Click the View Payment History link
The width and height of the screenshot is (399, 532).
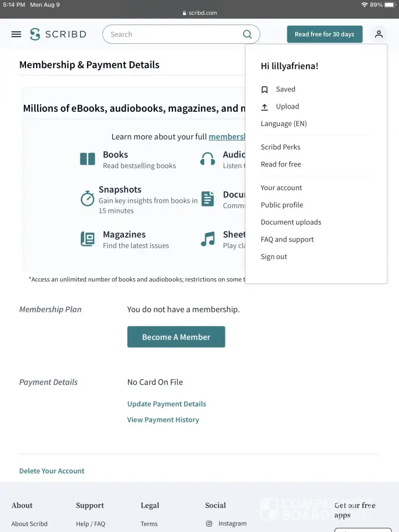pos(163,420)
